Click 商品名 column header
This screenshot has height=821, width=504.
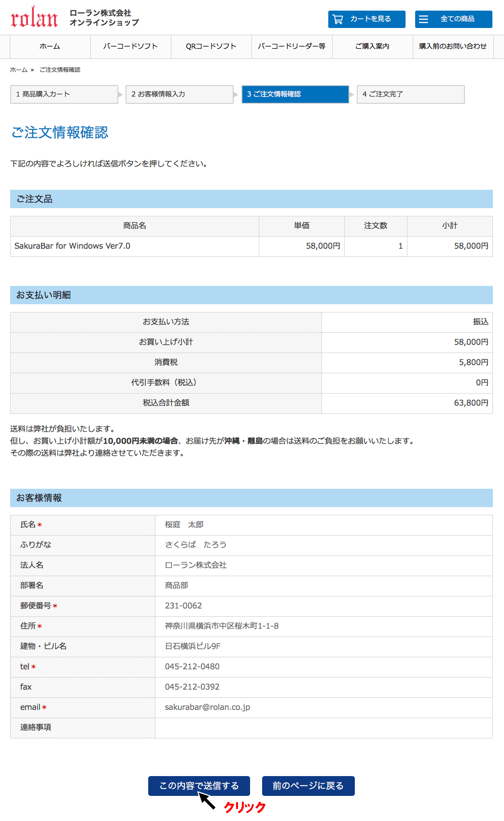135,226
